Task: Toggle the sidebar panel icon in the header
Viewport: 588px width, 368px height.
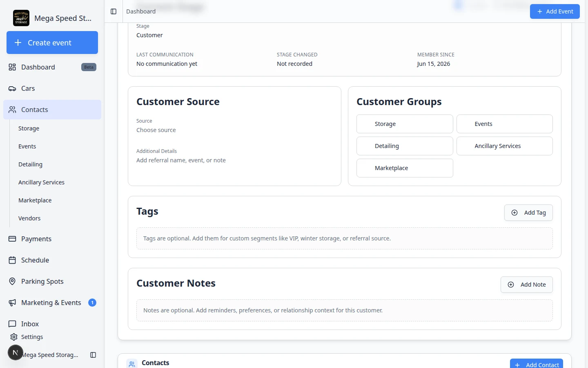Action: (114, 11)
